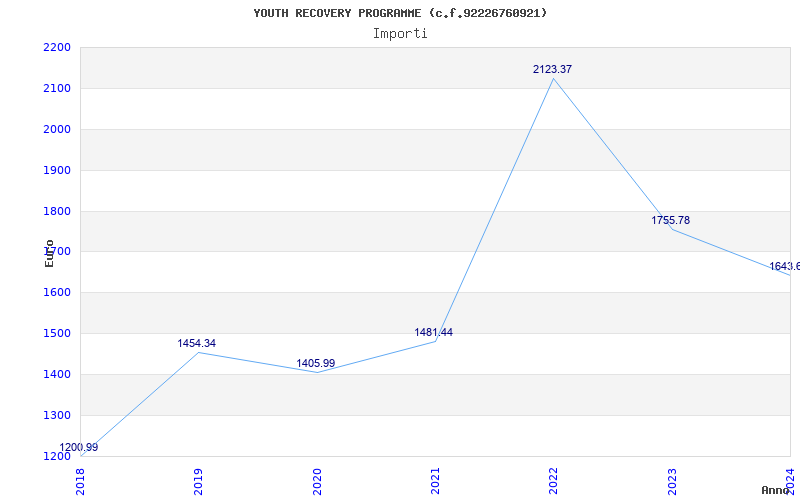Click the 2021 x-axis year label
Screen dimensions: 800x500
click(435, 482)
